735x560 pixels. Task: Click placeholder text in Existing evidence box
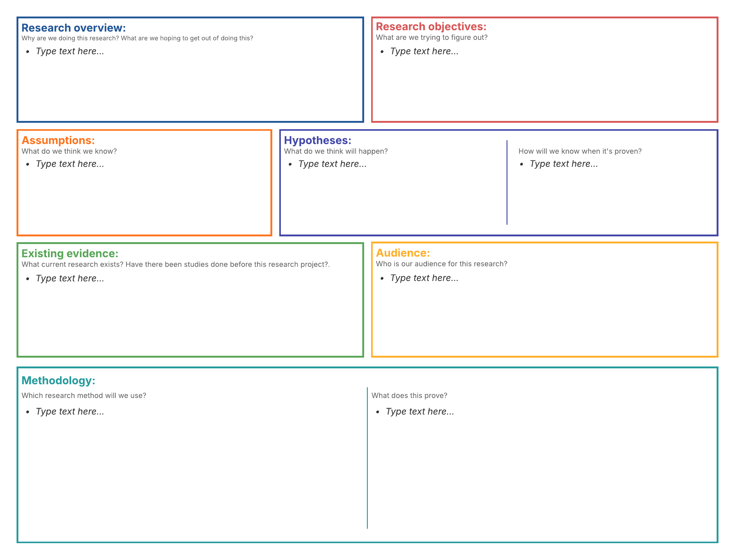click(x=70, y=278)
